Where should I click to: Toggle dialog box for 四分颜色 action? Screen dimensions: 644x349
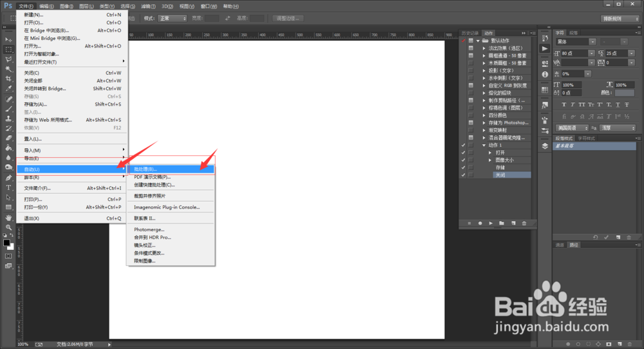[x=471, y=115]
